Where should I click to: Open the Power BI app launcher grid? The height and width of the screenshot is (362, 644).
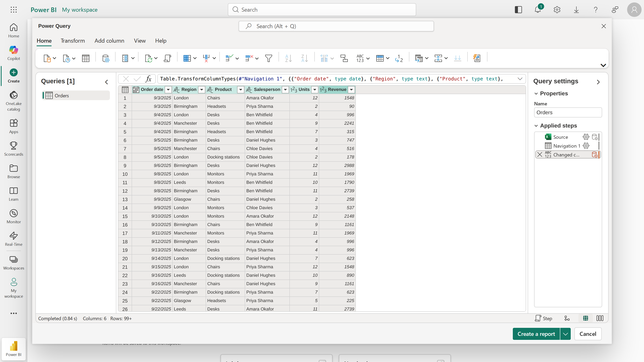[14, 10]
